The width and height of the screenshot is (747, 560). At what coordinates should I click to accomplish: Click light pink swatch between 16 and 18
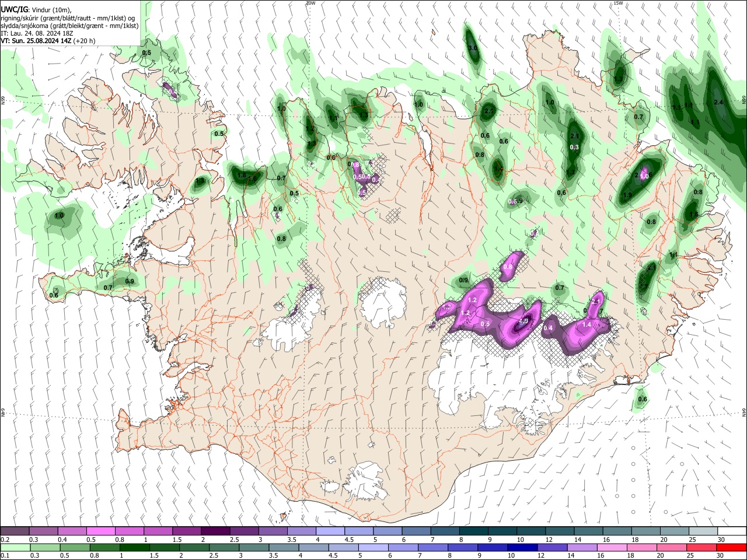click(x=612, y=547)
